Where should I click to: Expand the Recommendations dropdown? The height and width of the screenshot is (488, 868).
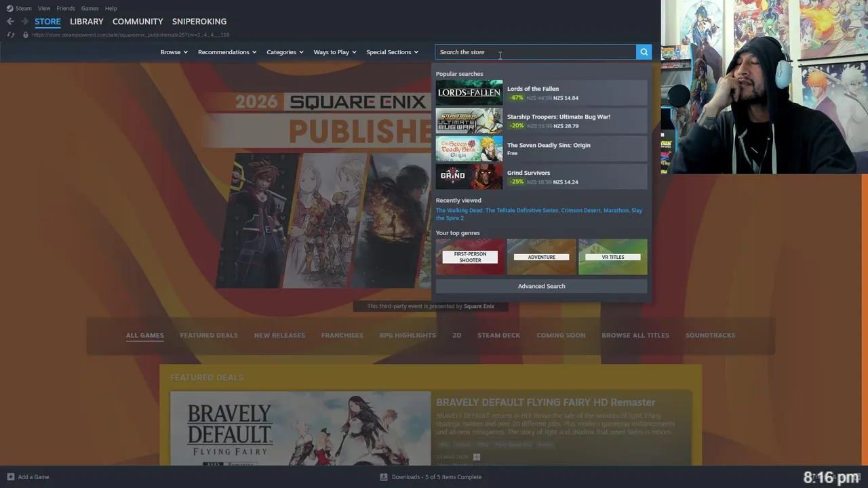pos(227,52)
